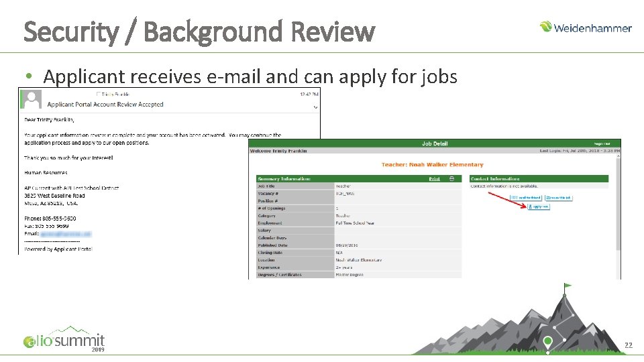The width and height of the screenshot is (644, 362).
Task: Click the 'Summary Information:' section header
Action: coord(284,179)
